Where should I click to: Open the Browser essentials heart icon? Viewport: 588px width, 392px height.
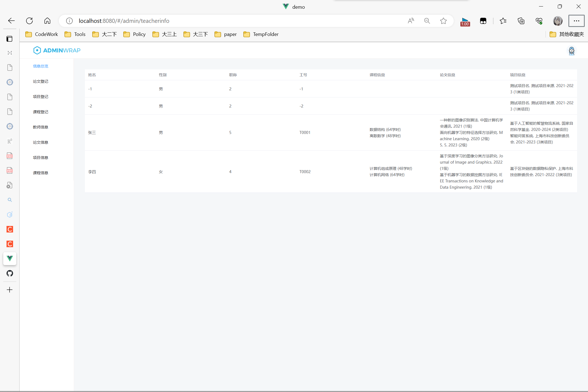[x=539, y=21]
